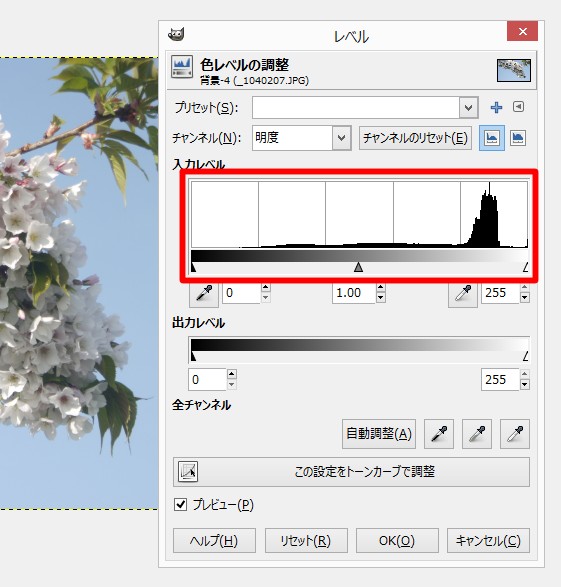Pick white point eyedropper for input levels
The width and height of the screenshot is (561, 587).
463,294
